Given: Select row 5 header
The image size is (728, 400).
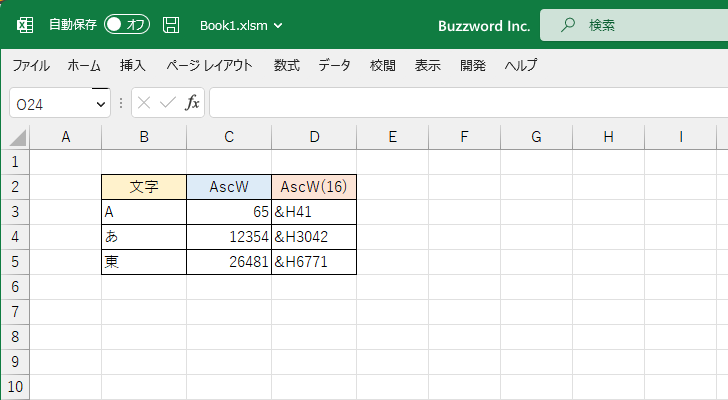Looking at the screenshot, I should [15, 262].
